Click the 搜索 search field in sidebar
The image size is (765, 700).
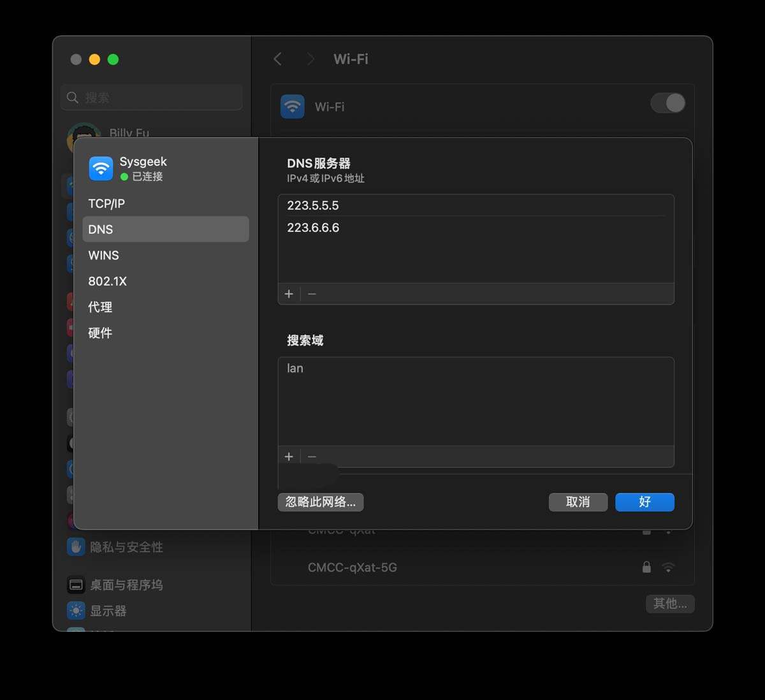click(x=152, y=98)
